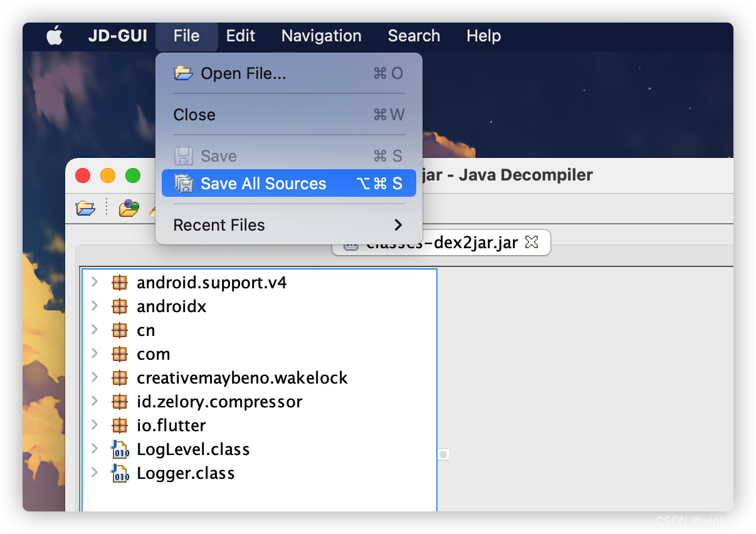Viewport: 756px width, 534px height.
Task: Open the Navigation menu
Action: 320,36
